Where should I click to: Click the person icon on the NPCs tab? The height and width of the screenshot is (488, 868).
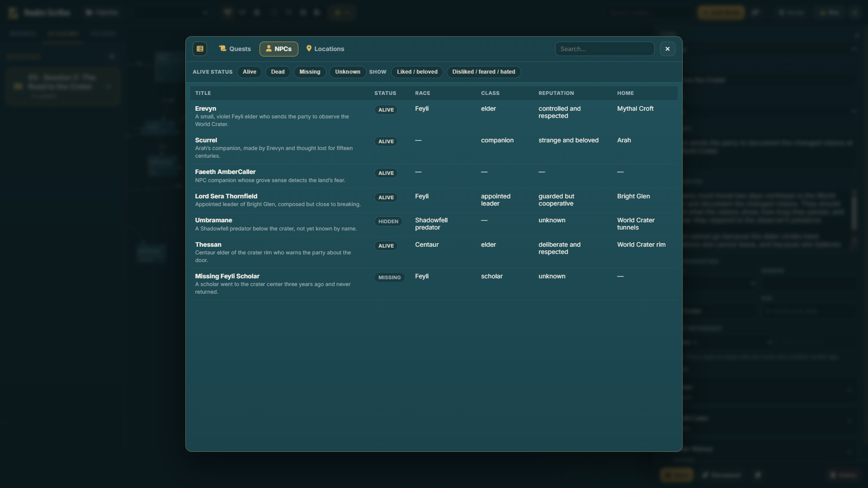268,49
